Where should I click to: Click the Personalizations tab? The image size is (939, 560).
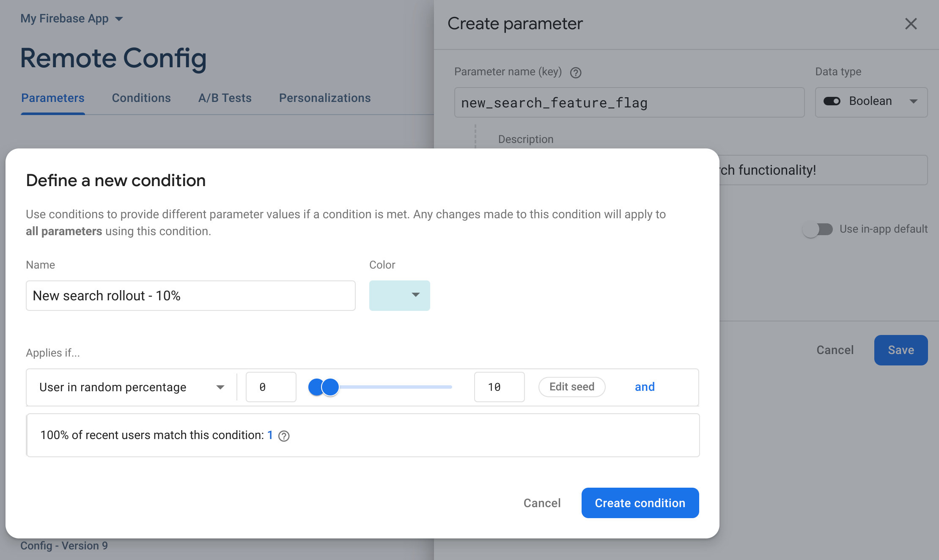coord(324,97)
